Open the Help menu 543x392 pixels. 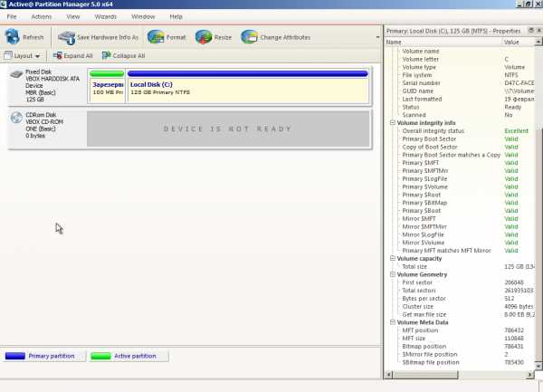(176, 16)
